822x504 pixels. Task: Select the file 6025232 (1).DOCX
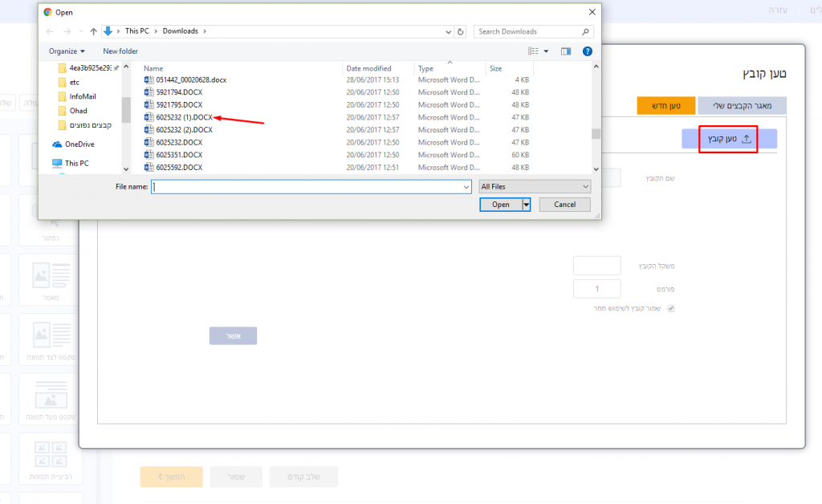[x=184, y=117]
